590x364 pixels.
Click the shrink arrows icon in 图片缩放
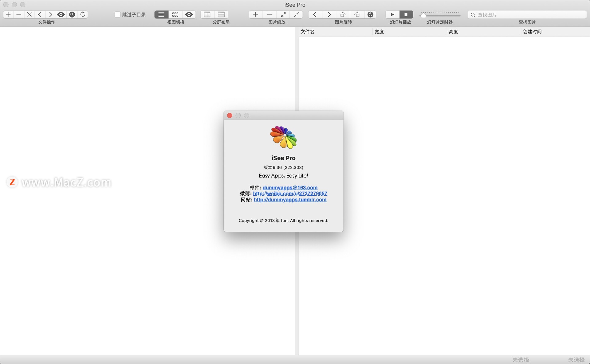pos(296,14)
